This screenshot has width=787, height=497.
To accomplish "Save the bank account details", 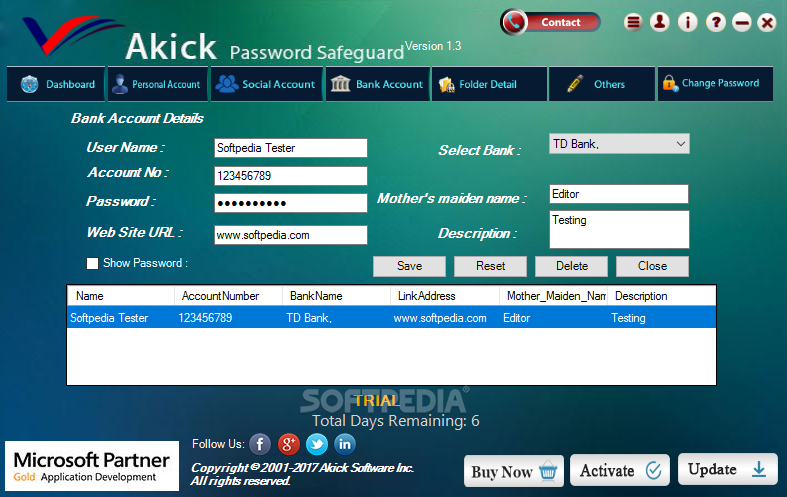I will 410,266.
